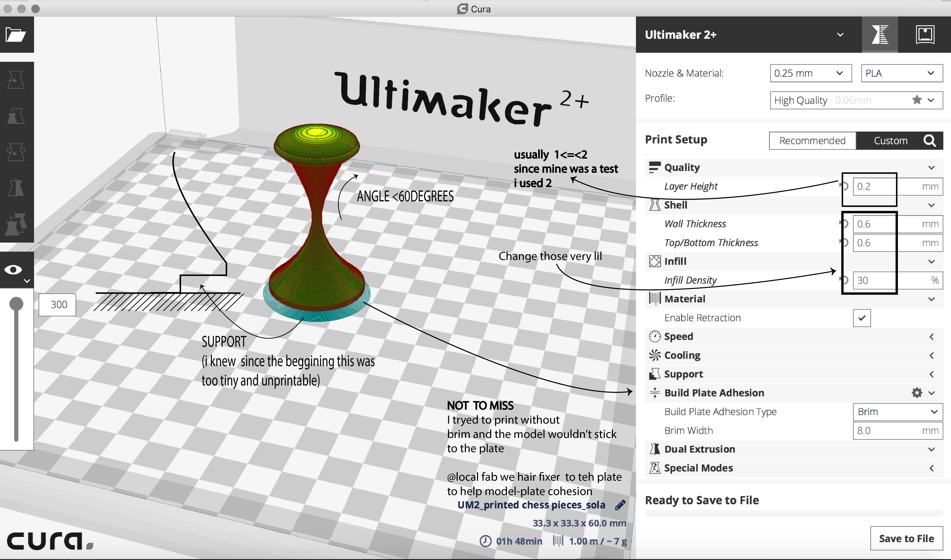Image resolution: width=951 pixels, height=560 pixels.
Task: Edit the Brim Width value field
Action: pos(898,431)
